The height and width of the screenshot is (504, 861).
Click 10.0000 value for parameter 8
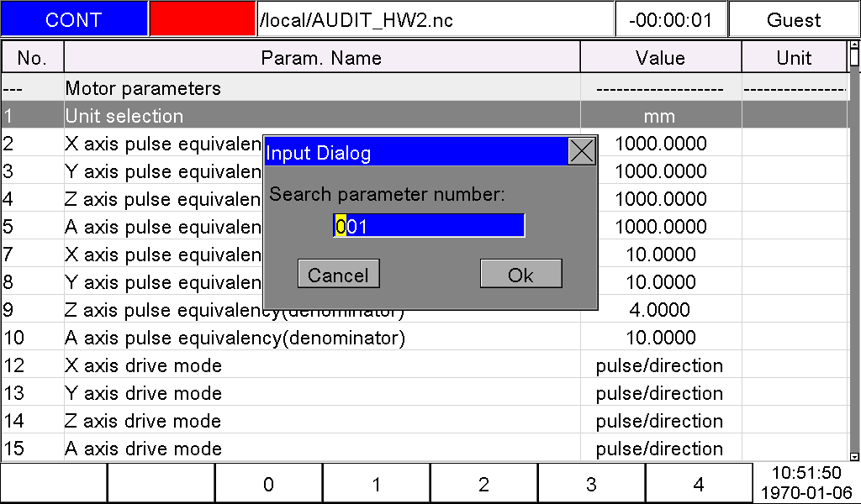pos(661,282)
